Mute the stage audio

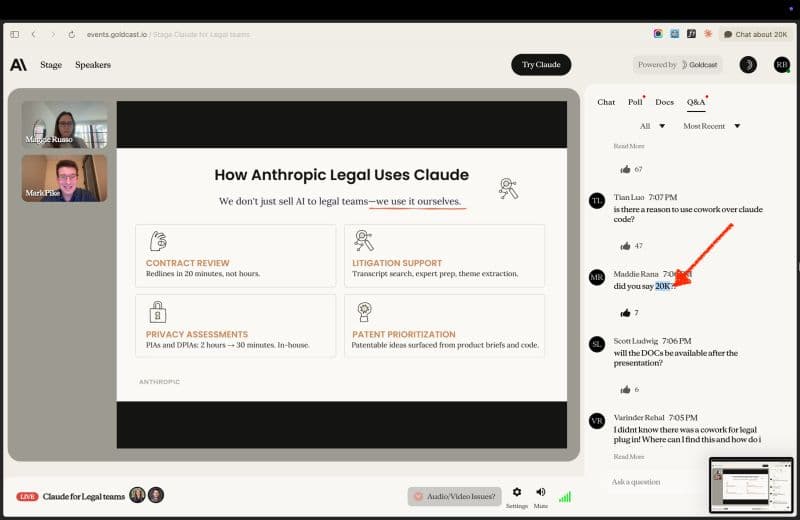[x=541, y=493]
